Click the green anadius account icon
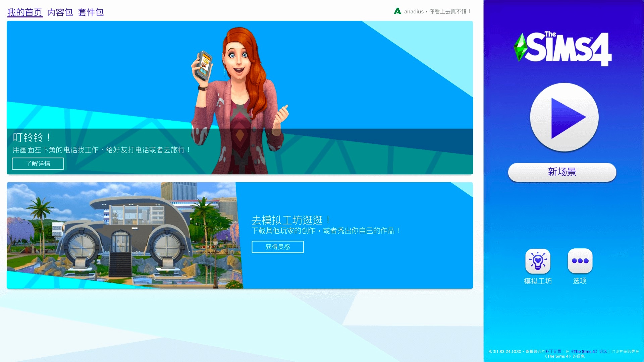 (x=397, y=11)
